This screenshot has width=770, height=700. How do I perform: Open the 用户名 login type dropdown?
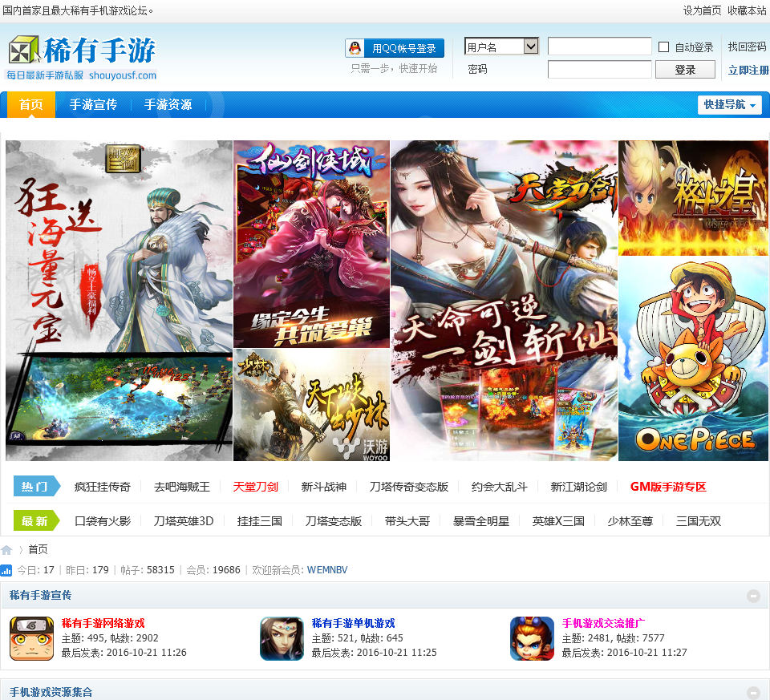point(501,47)
